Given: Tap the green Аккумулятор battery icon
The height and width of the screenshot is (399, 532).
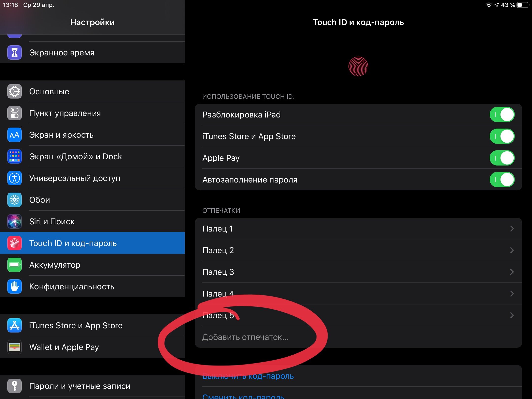Looking at the screenshot, I should pos(15,265).
